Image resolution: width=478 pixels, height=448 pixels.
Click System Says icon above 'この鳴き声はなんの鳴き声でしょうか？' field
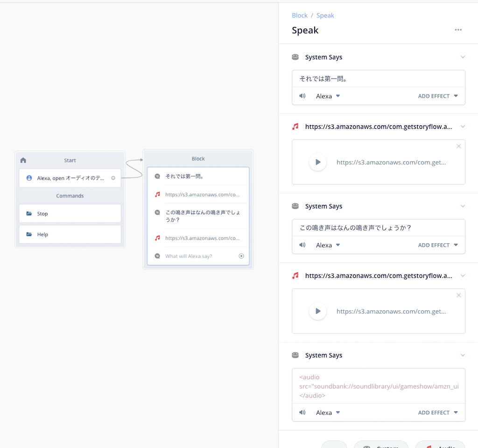(x=295, y=206)
